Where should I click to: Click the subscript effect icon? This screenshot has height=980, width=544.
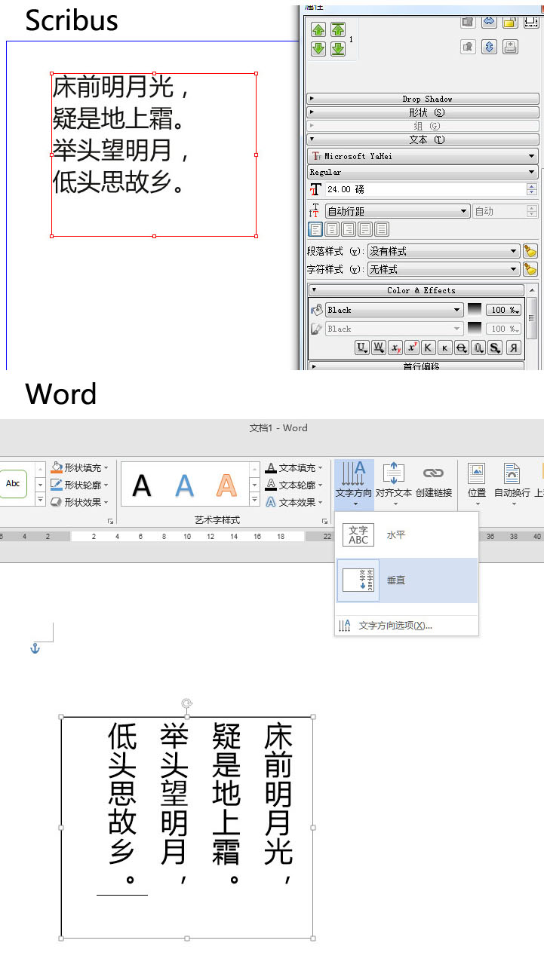click(395, 348)
